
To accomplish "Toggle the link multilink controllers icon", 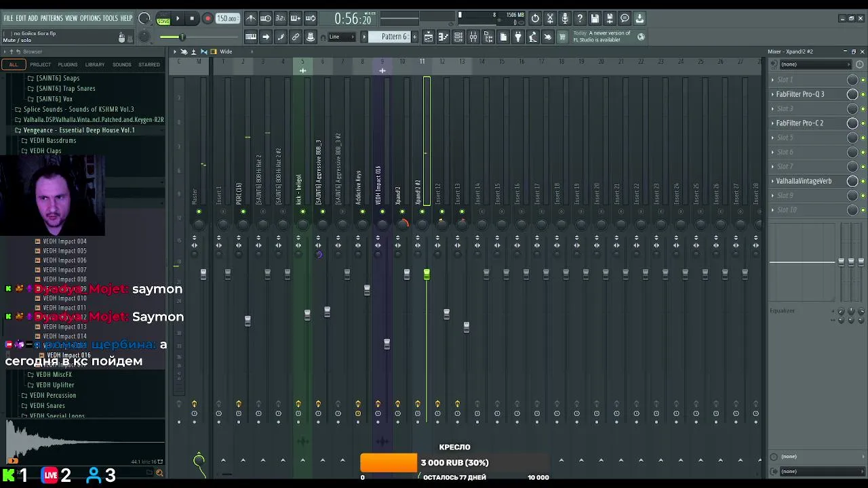I will 296,37.
